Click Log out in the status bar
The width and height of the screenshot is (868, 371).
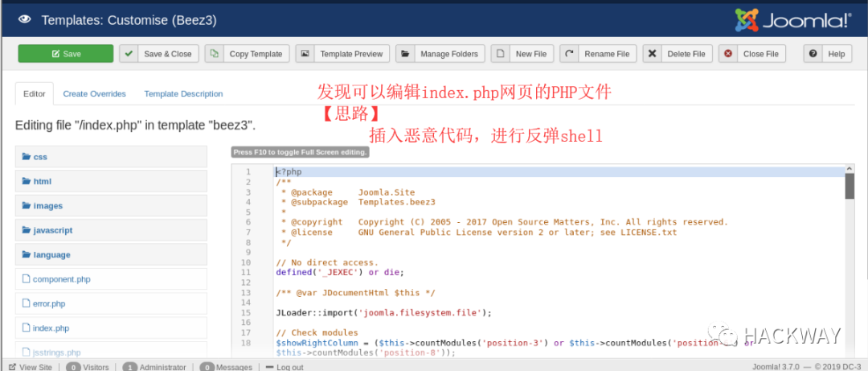(x=289, y=367)
